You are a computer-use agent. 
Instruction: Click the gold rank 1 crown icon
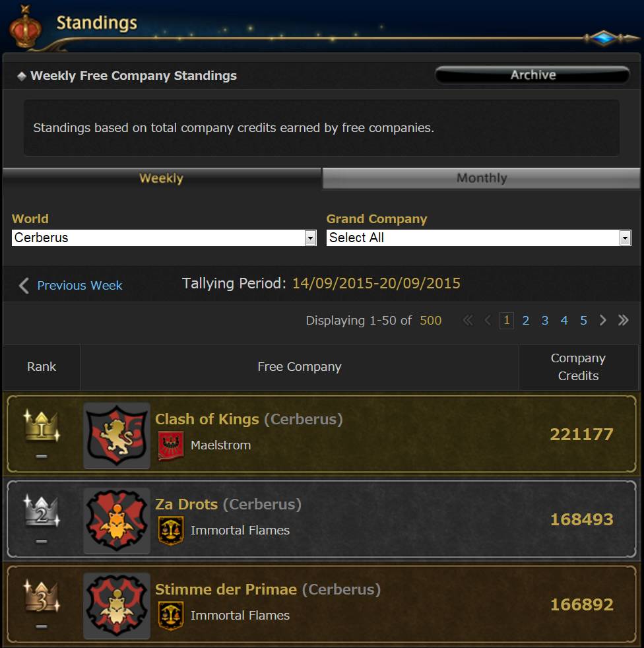42,425
